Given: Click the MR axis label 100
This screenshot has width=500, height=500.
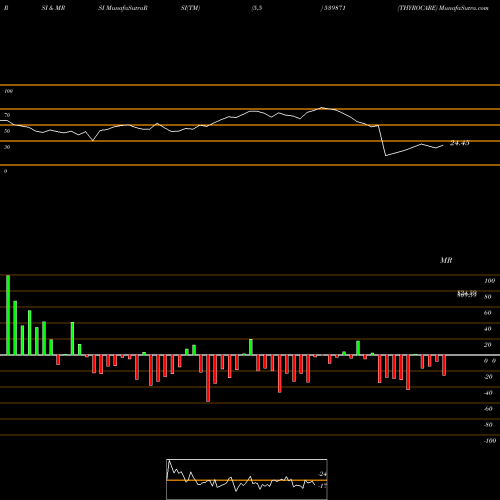Looking at the screenshot, I should click(489, 281).
